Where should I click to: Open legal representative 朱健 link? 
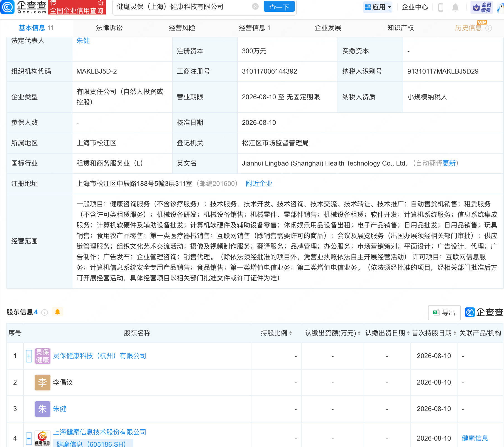pyautogui.click(x=83, y=41)
